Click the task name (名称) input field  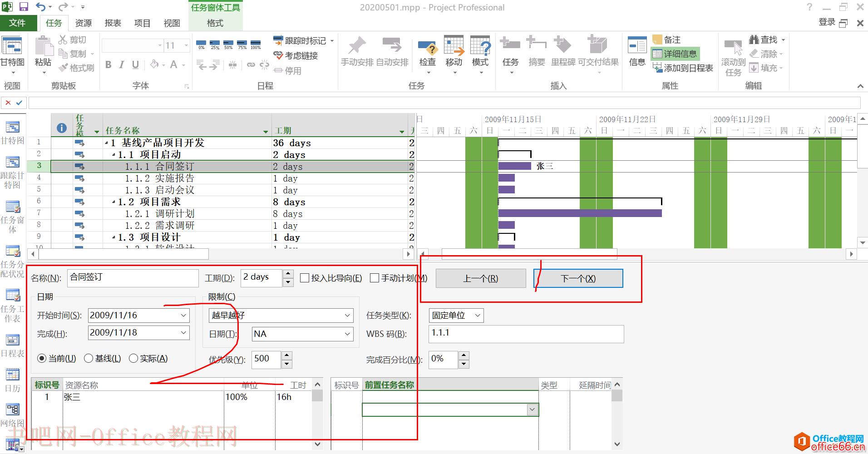133,278
